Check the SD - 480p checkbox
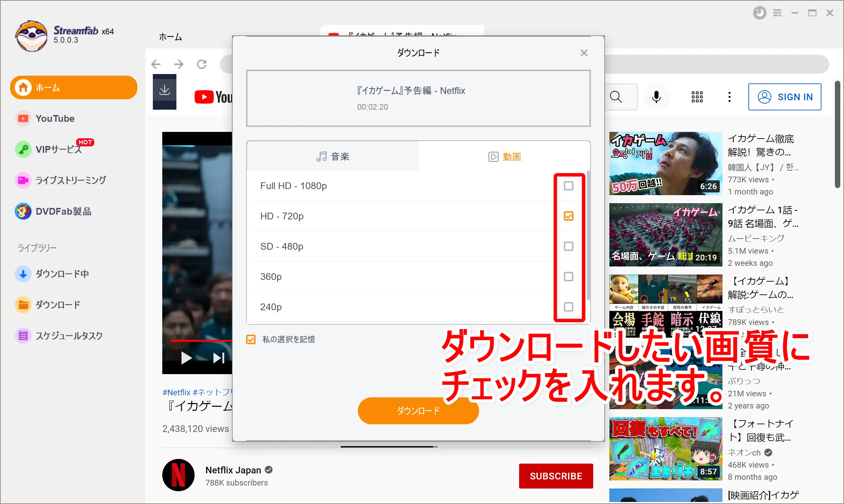The width and height of the screenshot is (844, 504). point(568,246)
